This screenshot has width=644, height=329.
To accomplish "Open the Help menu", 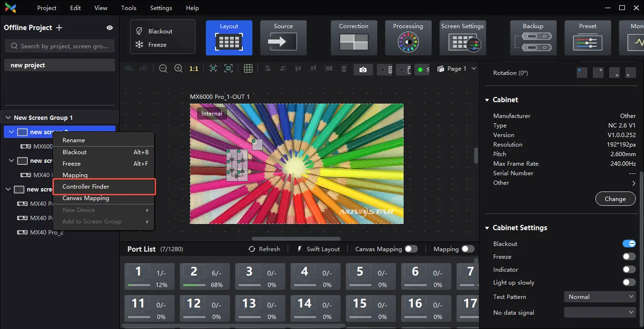I will 192,8.
